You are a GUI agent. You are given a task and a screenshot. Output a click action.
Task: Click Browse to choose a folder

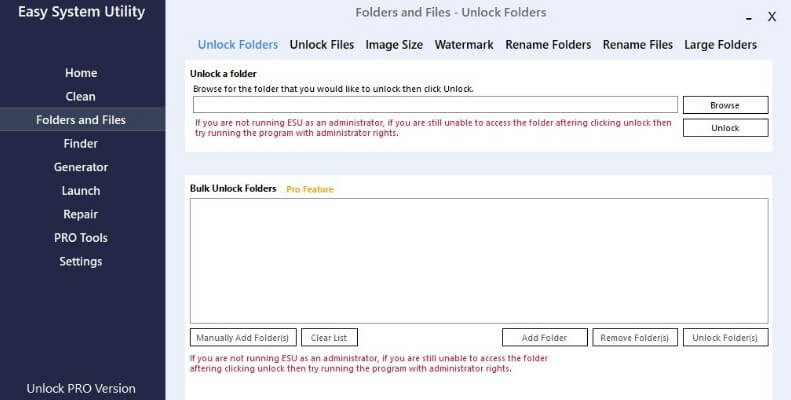tap(725, 105)
